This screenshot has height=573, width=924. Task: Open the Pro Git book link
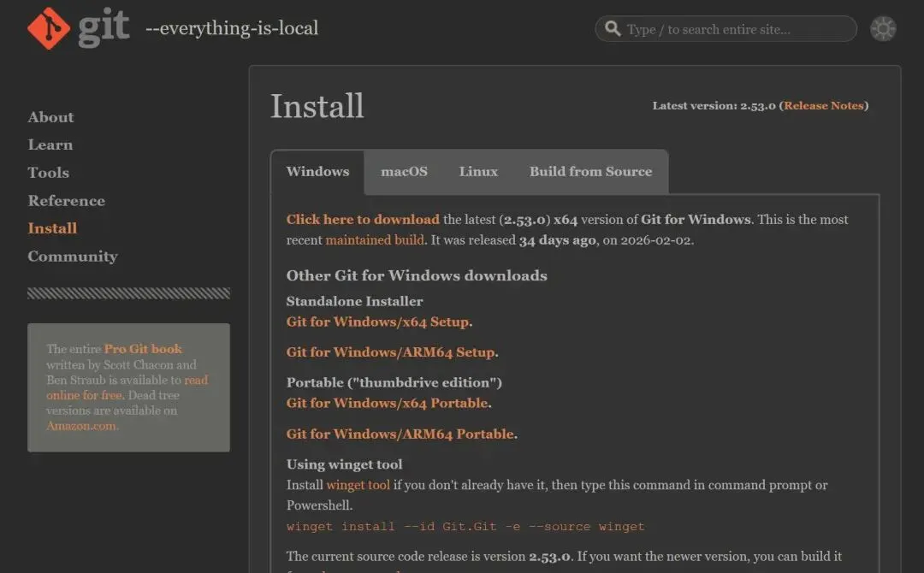[143, 349]
